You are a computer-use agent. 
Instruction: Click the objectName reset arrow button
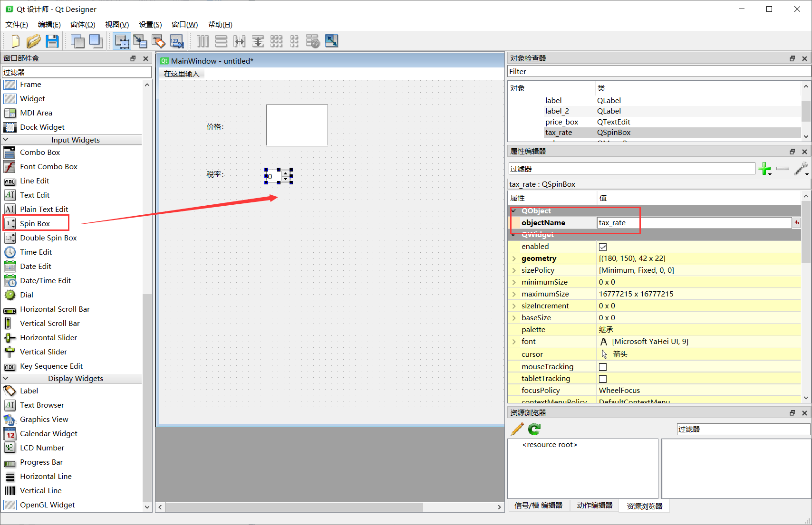796,222
